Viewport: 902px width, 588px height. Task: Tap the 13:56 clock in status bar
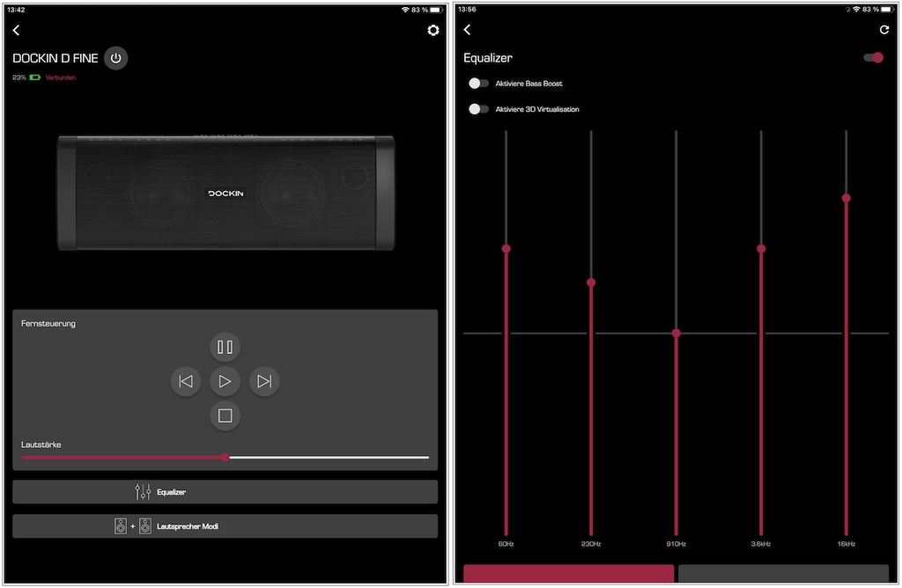click(x=467, y=9)
